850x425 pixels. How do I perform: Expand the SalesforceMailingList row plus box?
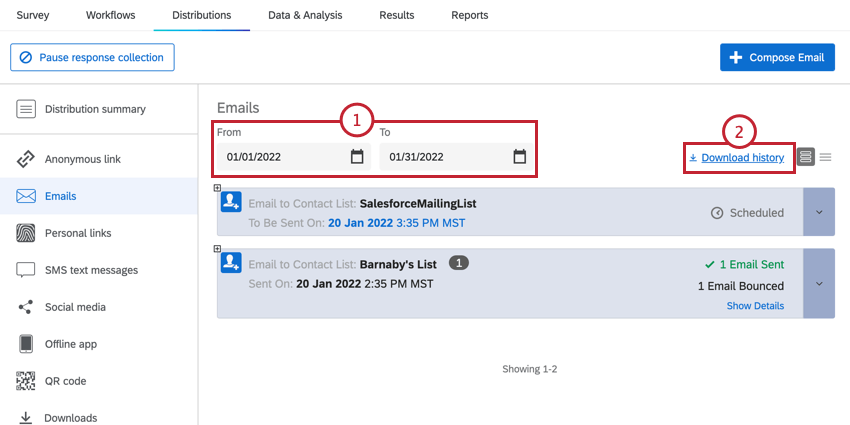[x=217, y=188]
